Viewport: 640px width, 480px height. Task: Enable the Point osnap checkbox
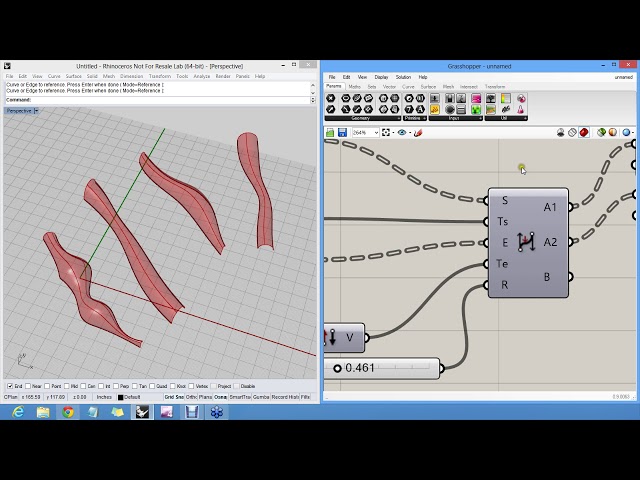(x=47, y=386)
